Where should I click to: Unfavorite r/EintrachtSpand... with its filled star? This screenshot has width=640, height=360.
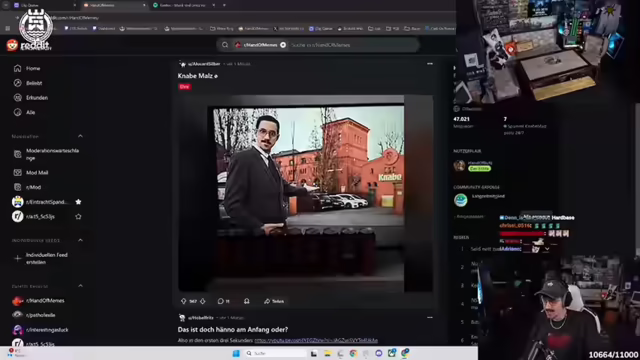(78, 202)
